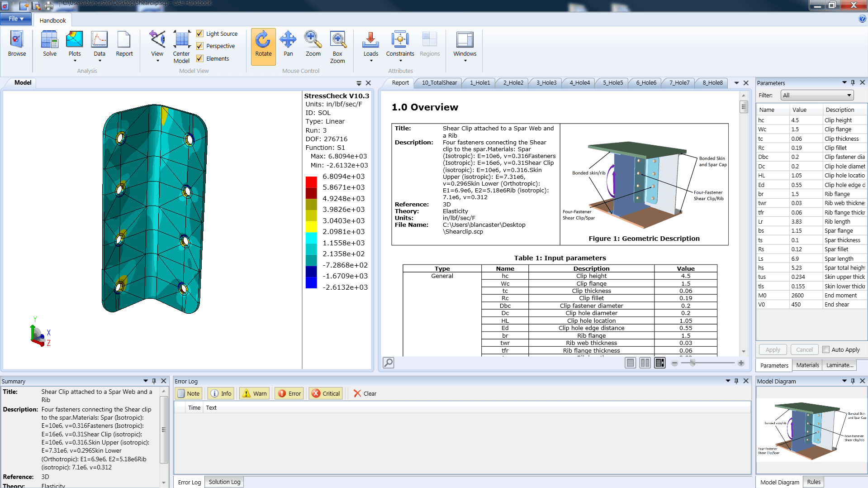The width and height of the screenshot is (868, 488).
Task: Disable Perspective in Model View
Action: [200, 46]
